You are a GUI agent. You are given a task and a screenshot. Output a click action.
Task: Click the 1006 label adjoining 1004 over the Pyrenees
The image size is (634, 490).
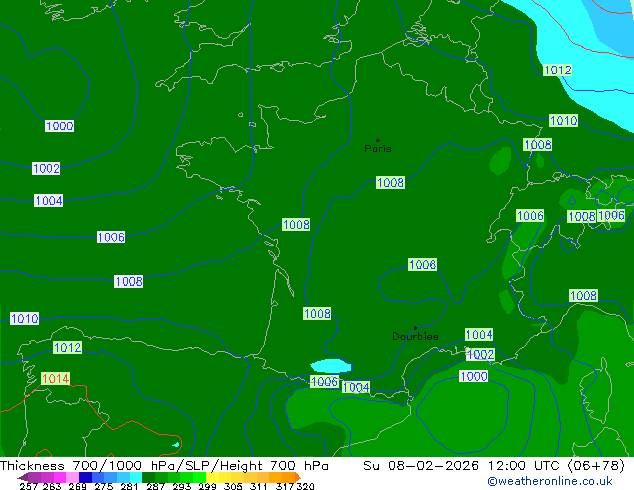(x=324, y=381)
